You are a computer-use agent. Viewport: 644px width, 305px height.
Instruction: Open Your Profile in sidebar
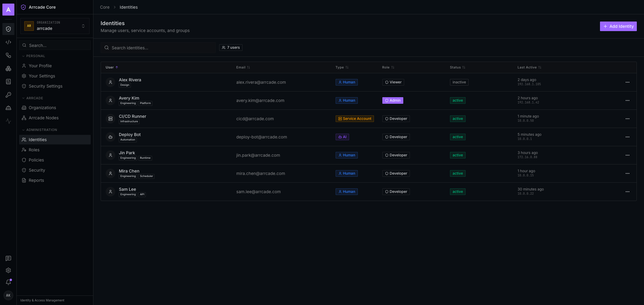pyautogui.click(x=55, y=66)
